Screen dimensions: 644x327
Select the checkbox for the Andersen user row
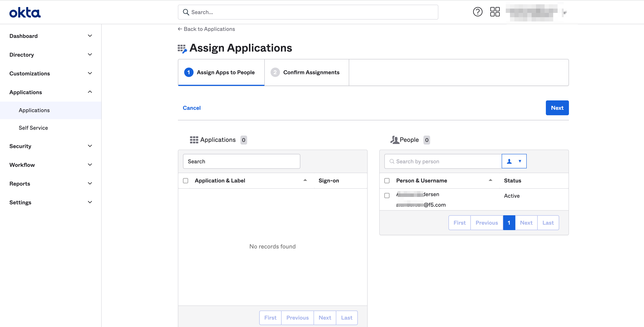387,195
